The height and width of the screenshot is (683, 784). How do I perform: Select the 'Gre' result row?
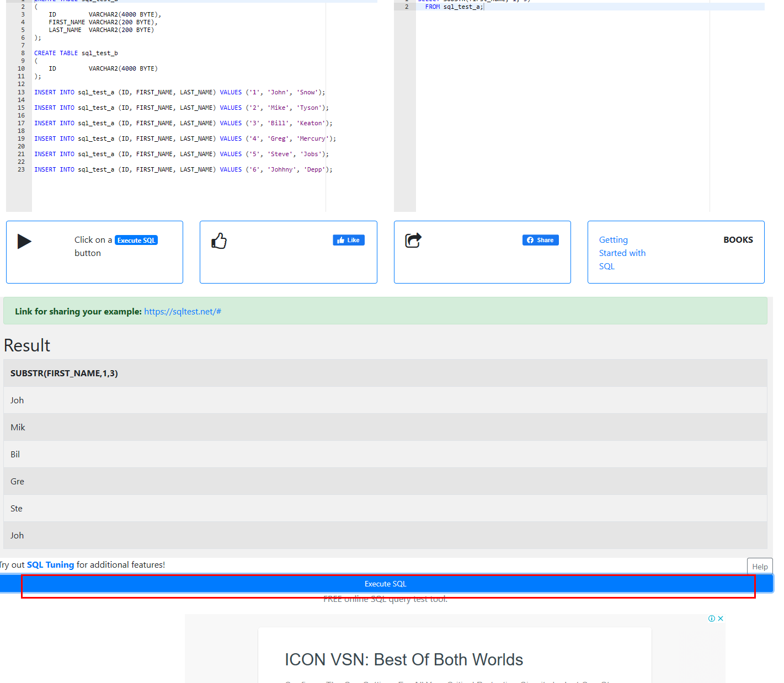point(385,481)
